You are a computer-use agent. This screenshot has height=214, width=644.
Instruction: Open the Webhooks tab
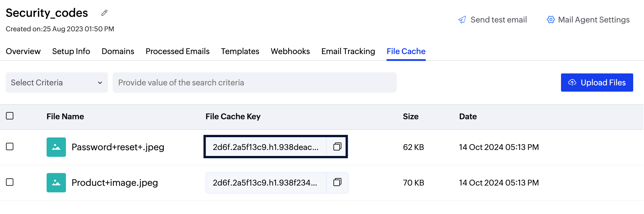[290, 51]
